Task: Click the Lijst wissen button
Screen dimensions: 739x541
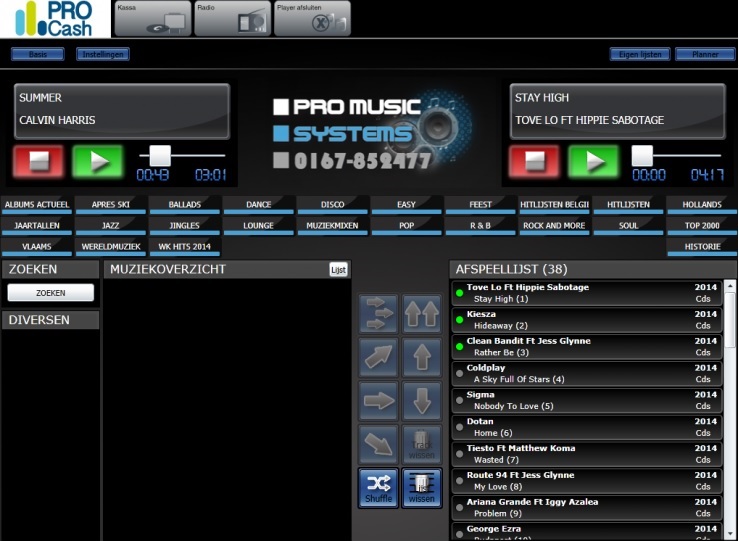Action: tap(422, 488)
